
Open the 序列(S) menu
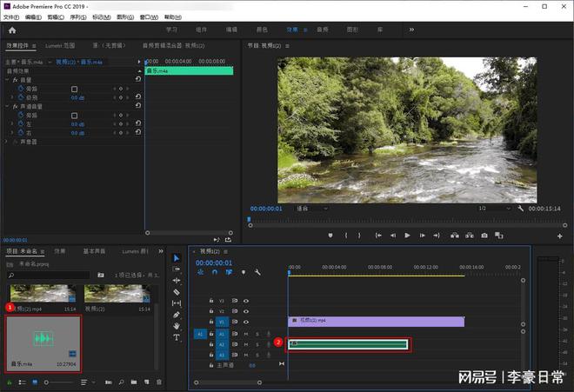(78, 17)
